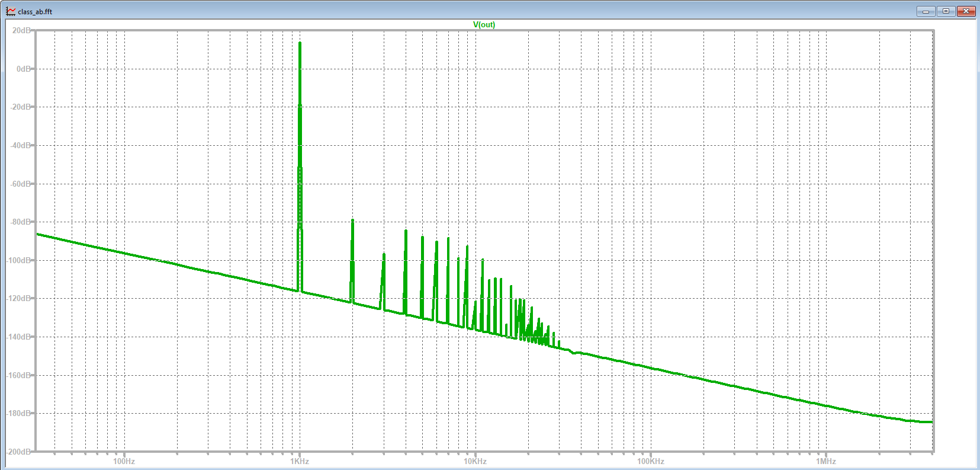Click the 100KHz frequency label
Viewport: 980px width, 470px height.
[x=651, y=461]
